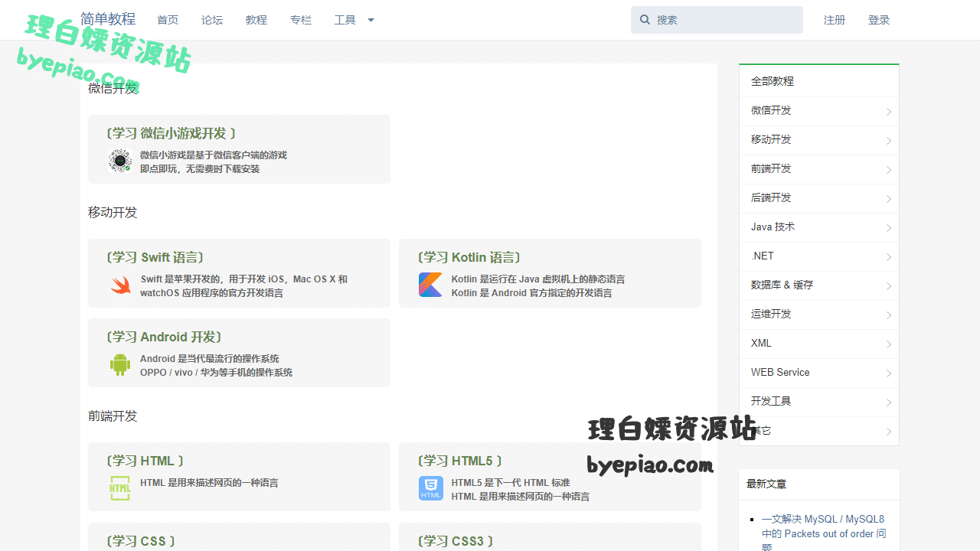Screen dimensions: 980x551
Task: Expand 移动开发 sidebar chevron
Action: click(888, 141)
